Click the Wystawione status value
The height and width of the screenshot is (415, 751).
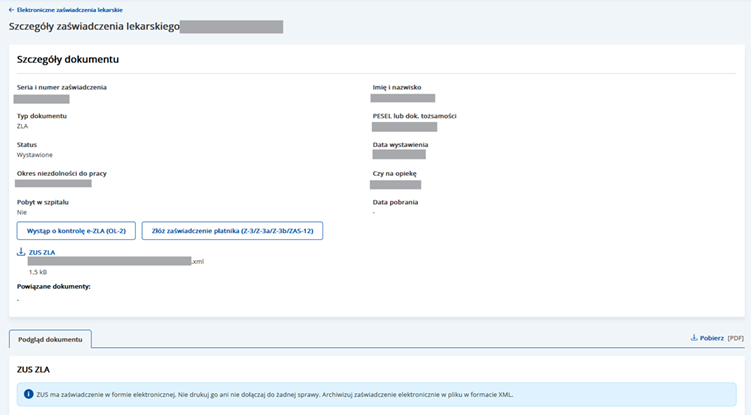[35, 155]
